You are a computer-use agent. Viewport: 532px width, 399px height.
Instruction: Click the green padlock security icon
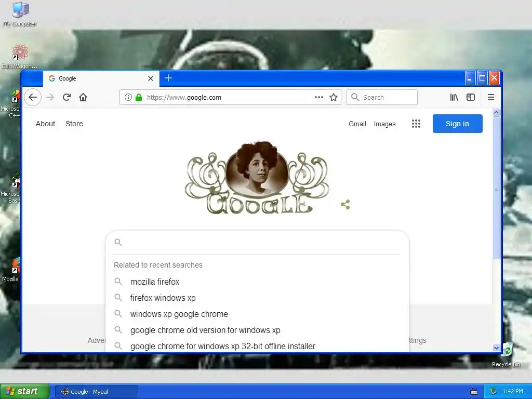click(138, 97)
